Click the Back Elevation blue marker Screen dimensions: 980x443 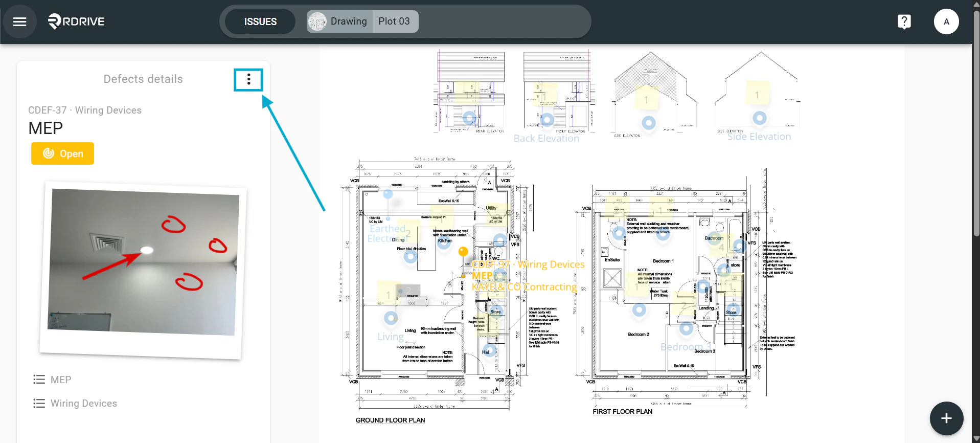coord(547,120)
